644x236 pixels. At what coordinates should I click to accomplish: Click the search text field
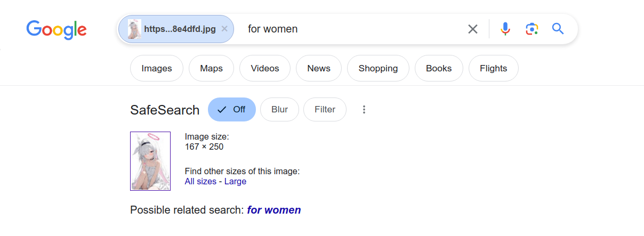pyautogui.click(x=352, y=29)
